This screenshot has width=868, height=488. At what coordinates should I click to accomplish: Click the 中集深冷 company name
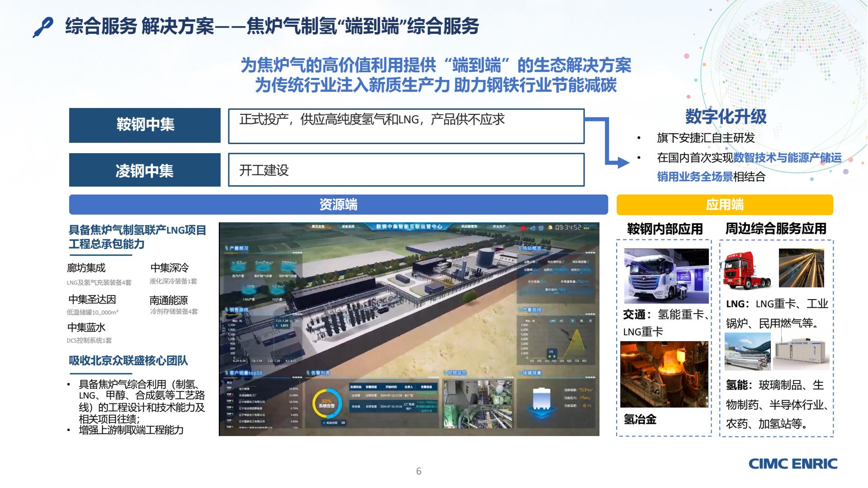click(x=170, y=268)
